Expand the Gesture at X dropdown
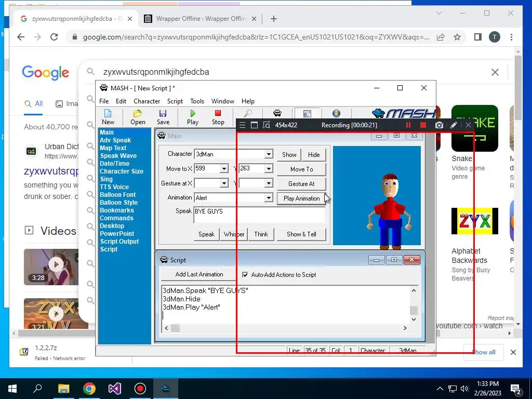 coord(224,183)
